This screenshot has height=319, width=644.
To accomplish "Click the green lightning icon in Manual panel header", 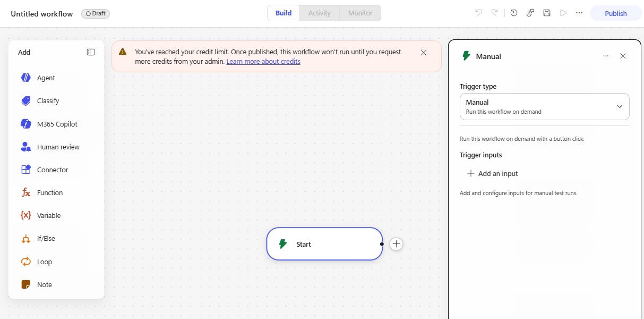I will pos(467,56).
